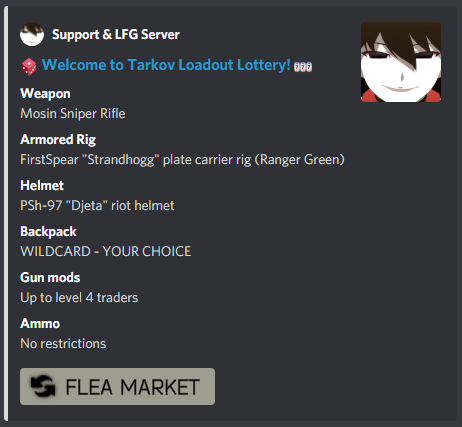Click the FLEA MARKET button

(x=117, y=386)
